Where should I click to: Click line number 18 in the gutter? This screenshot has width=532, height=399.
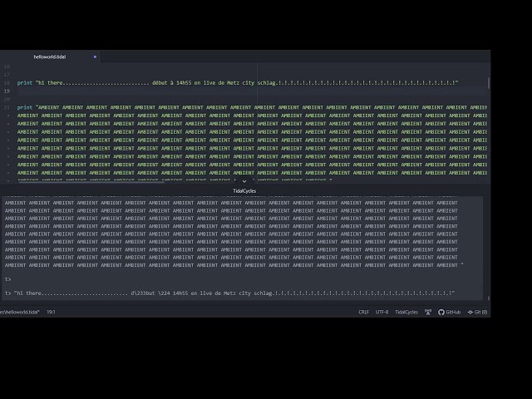point(7,83)
